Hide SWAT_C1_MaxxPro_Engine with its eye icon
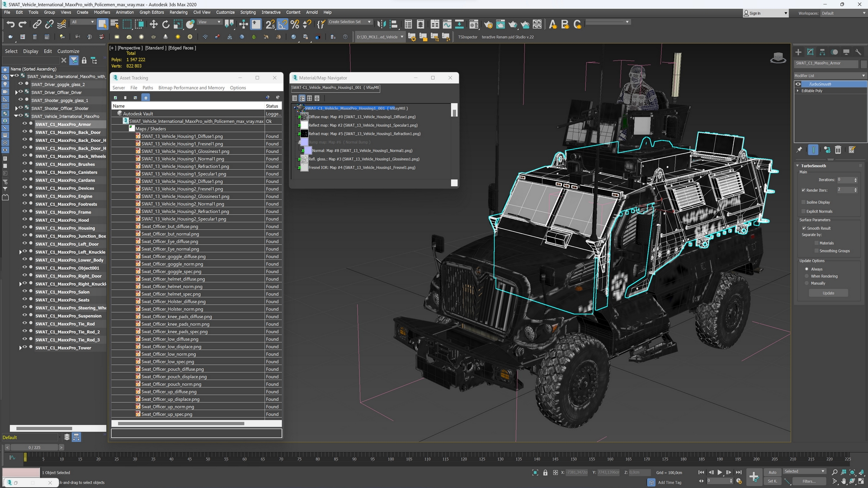 pos(25,196)
